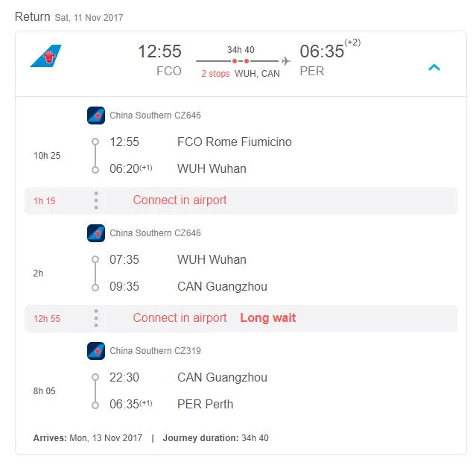The width and height of the screenshot is (476, 465).
Task: Collapse the return flight details chevron
Action: pyautogui.click(x=434, y=67)
